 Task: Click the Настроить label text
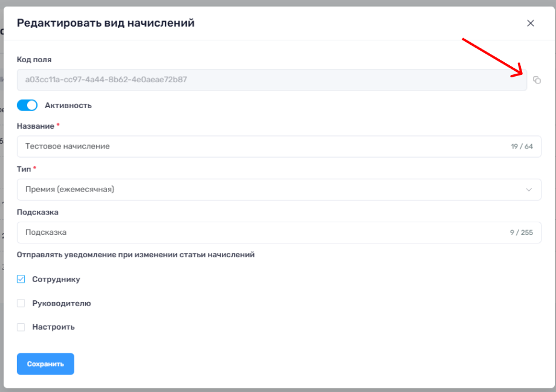(x=53, y=327)
